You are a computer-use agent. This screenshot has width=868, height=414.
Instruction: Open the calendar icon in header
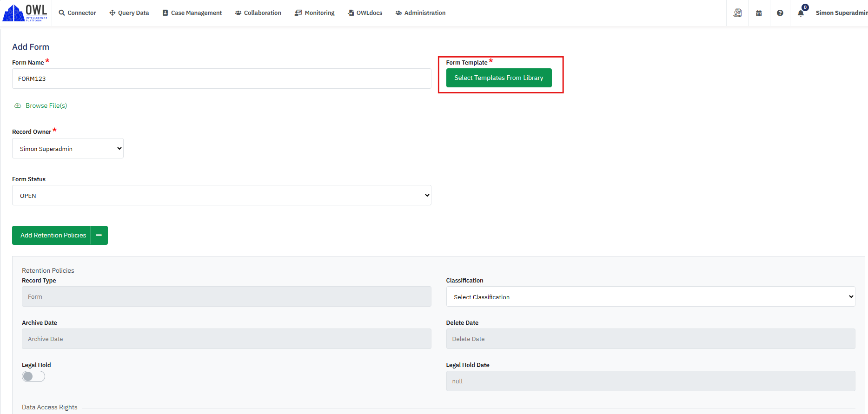pyautogui.click(x=759, y=13)
